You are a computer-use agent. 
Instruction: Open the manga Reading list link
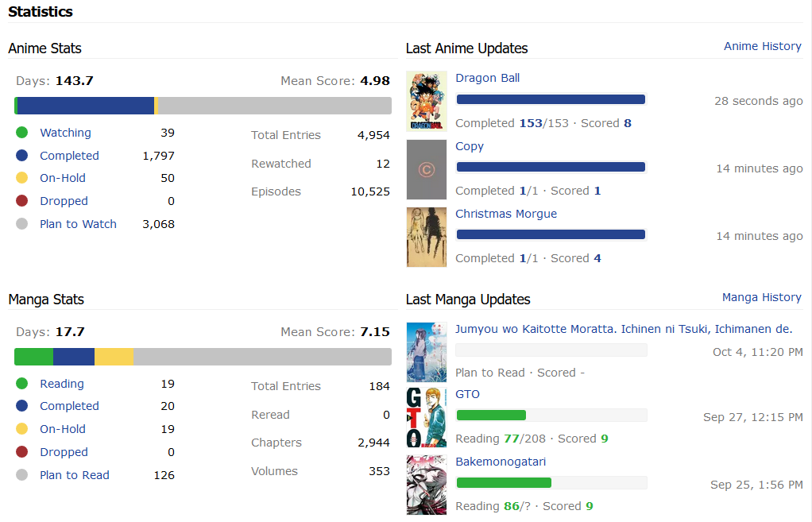pyautogui.click(x=62, y=384)
